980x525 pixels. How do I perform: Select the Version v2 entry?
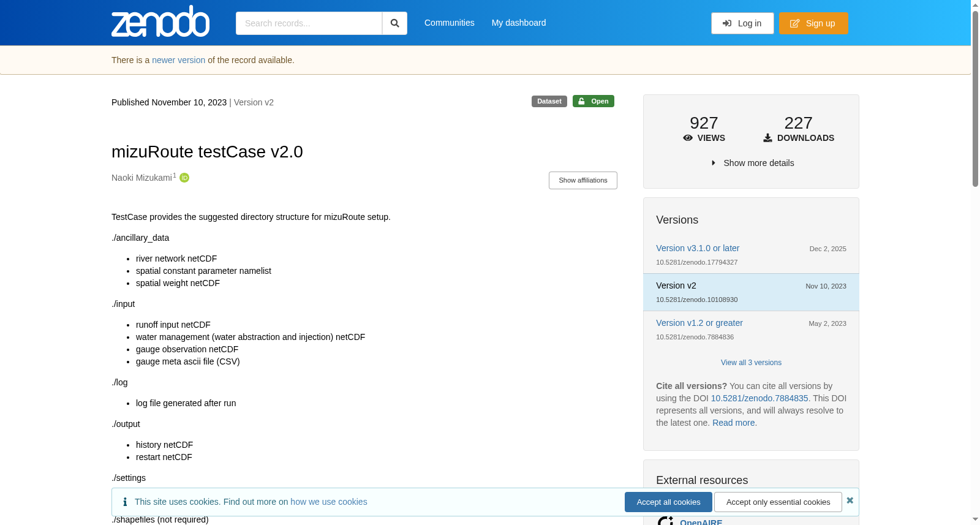click(x=751, y=292)
